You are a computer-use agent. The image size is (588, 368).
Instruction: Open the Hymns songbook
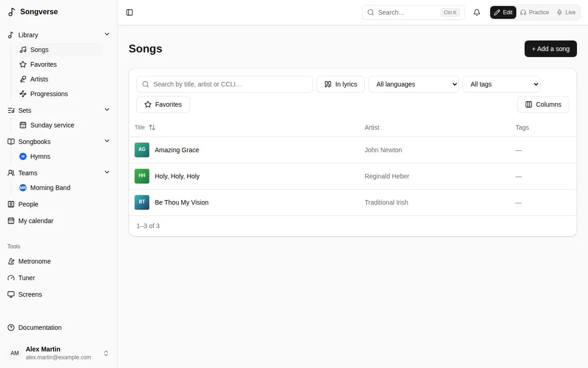click(60, 156)
